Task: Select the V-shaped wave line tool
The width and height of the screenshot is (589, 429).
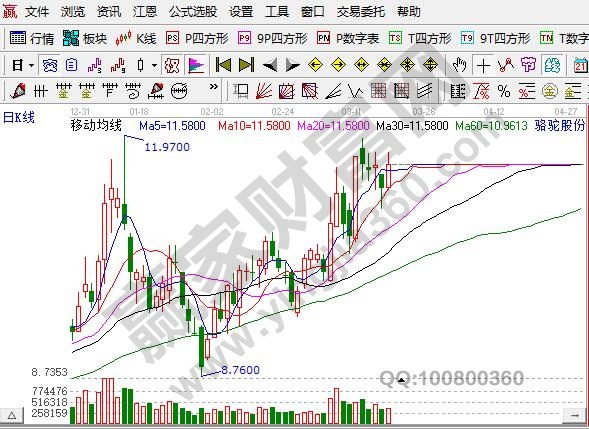Action: (x=355, y=91)
